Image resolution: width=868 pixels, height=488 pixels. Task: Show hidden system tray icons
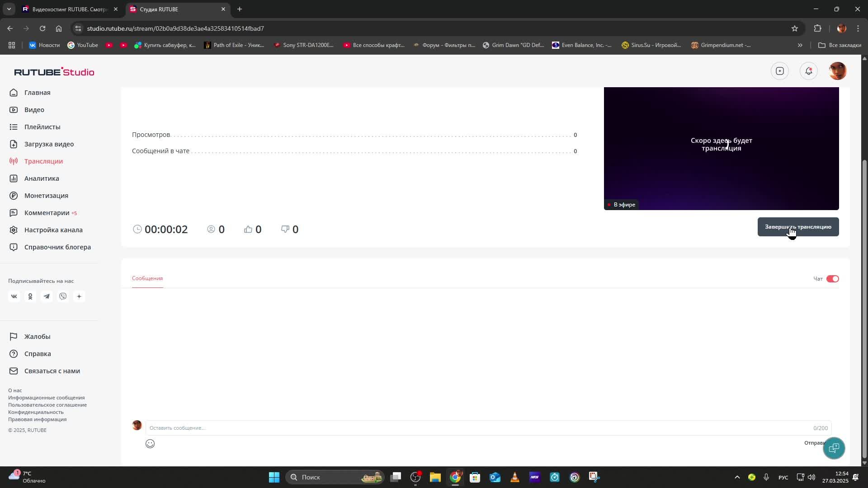[x=737, y=477]
